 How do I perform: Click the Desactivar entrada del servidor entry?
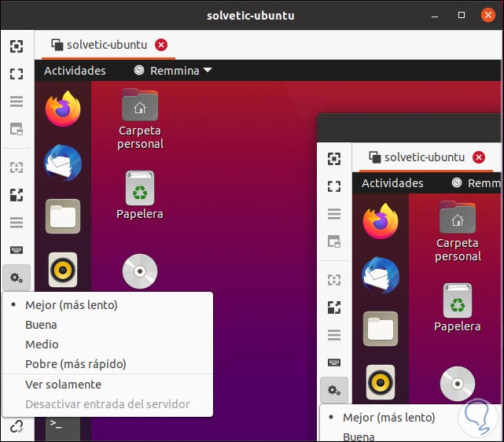tap(108, 404)
